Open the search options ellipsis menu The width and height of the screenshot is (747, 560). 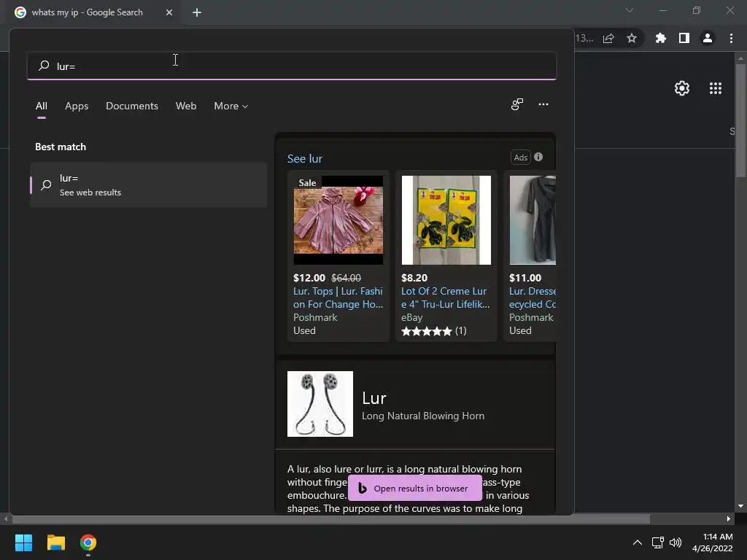click(543, 104)
